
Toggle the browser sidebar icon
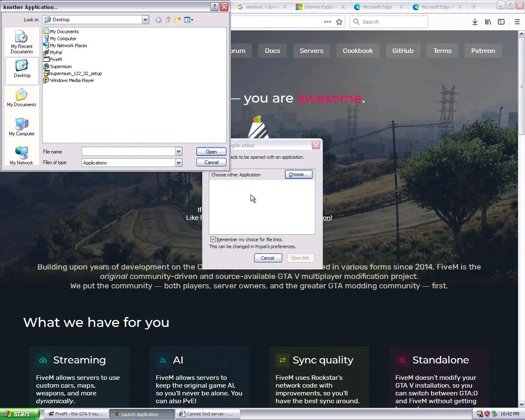(x=501, y=22)
